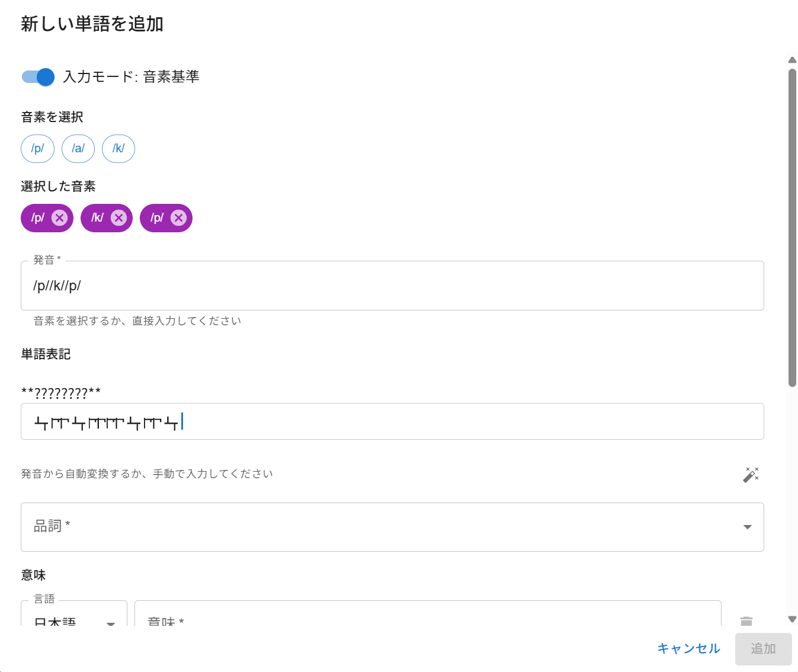Viewport: 798px width, 672px height.
Task: Toggle the 入力モード phoneme-based switch
Action: [x=38, y=77]
